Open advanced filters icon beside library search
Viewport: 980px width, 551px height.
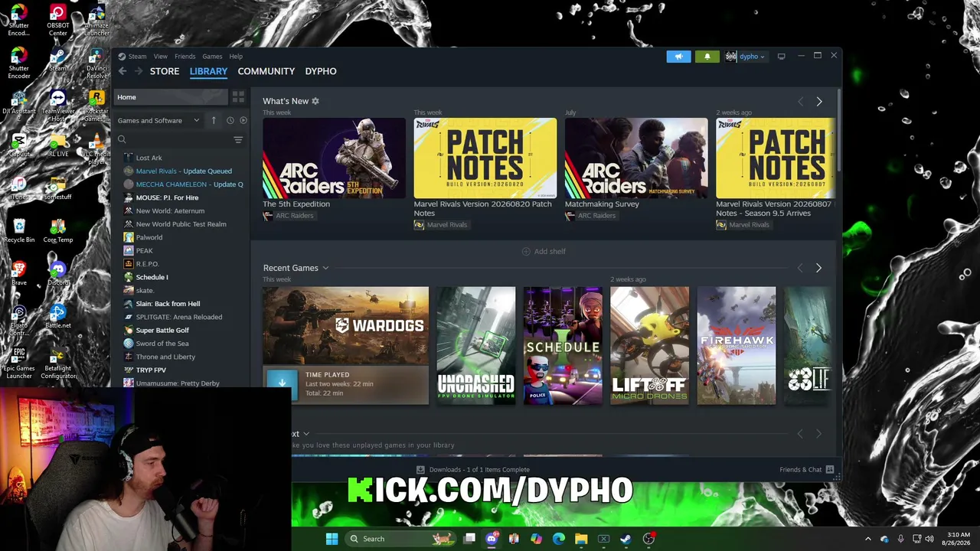coord(238,139)
